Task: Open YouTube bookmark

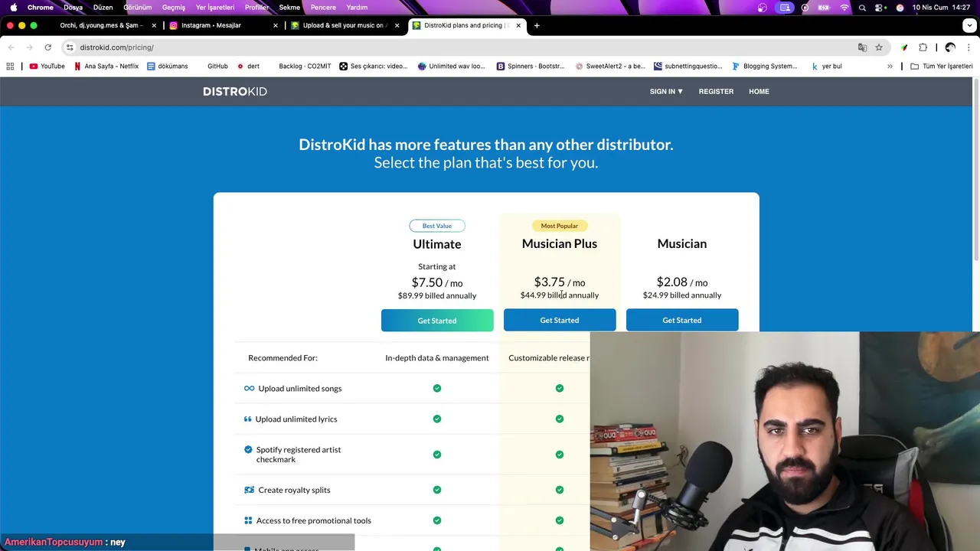Action: tap(47, 67)
